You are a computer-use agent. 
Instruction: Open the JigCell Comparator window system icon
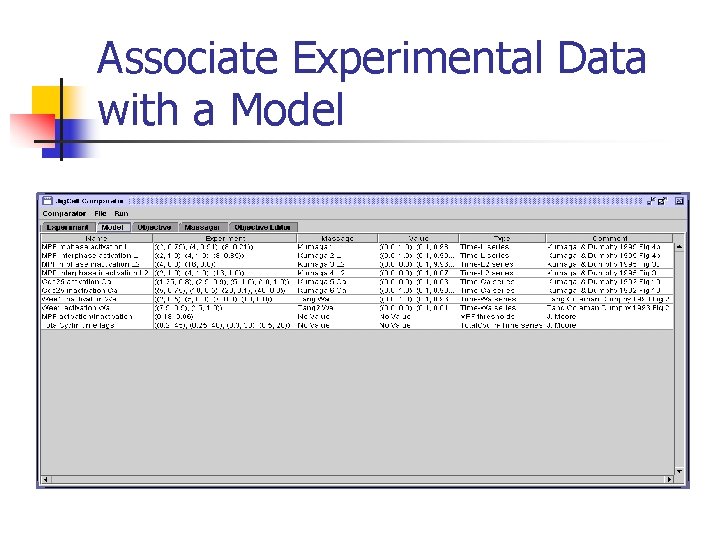(47, 201)
